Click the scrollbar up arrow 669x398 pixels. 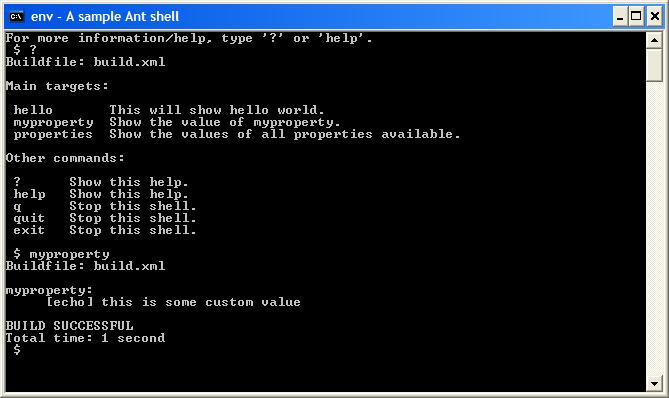tap(654, 40)
